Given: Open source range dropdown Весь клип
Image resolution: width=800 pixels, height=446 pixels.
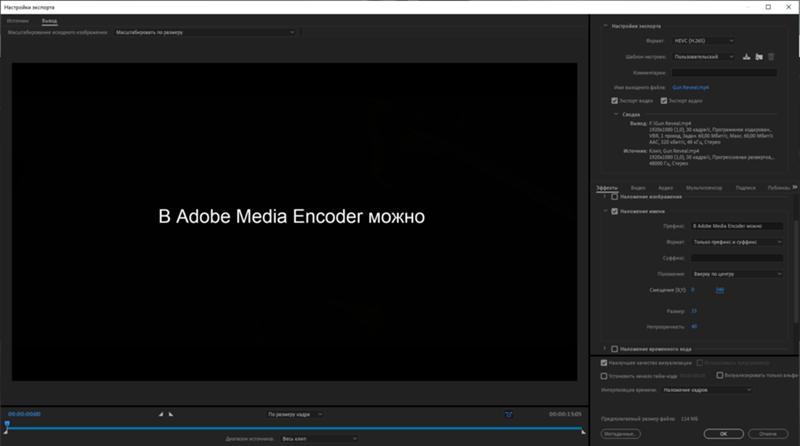Looking at the screenshot, I should click(x=319, y=439).
